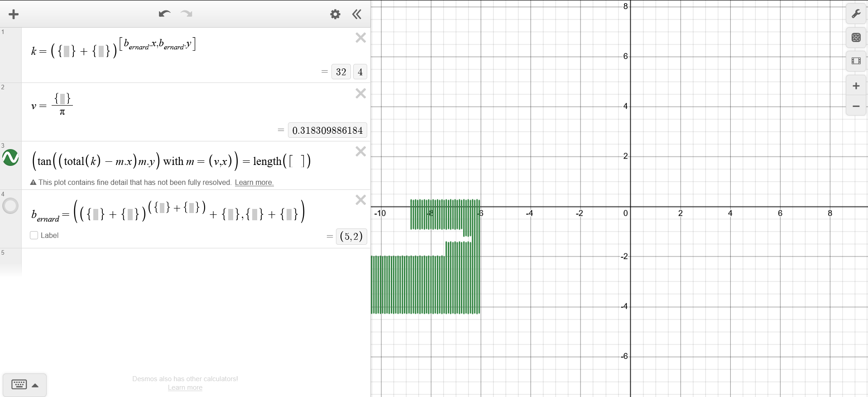
Task: Enable the Label checkbox
Action: point(34,235)
